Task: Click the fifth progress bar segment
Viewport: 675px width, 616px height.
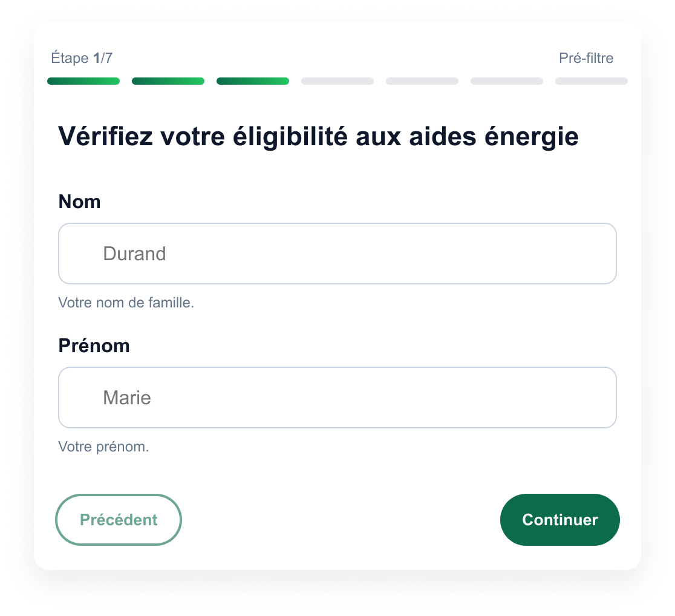Action: tap(422, 81)
